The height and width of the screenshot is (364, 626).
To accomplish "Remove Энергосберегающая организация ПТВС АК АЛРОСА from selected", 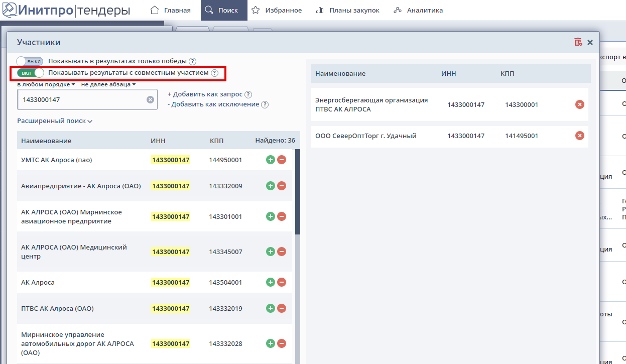I will tap(580, 104).
